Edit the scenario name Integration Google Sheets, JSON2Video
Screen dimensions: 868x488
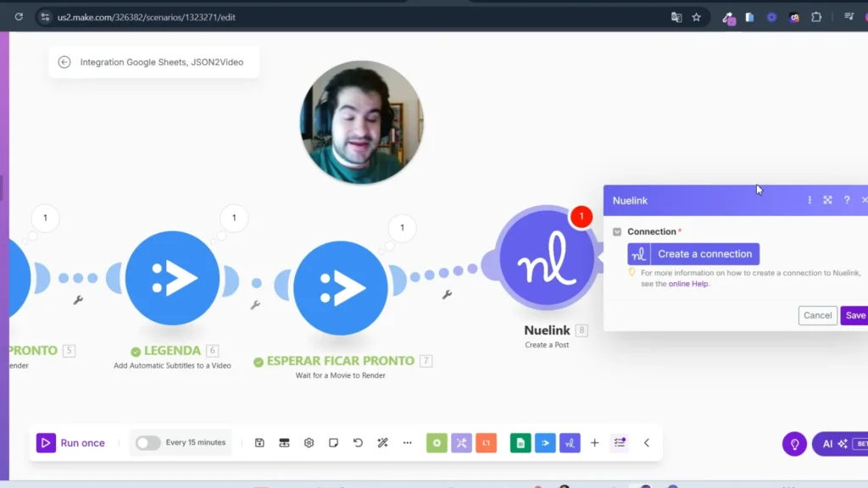pyautogui.click(x=162, y=62)
